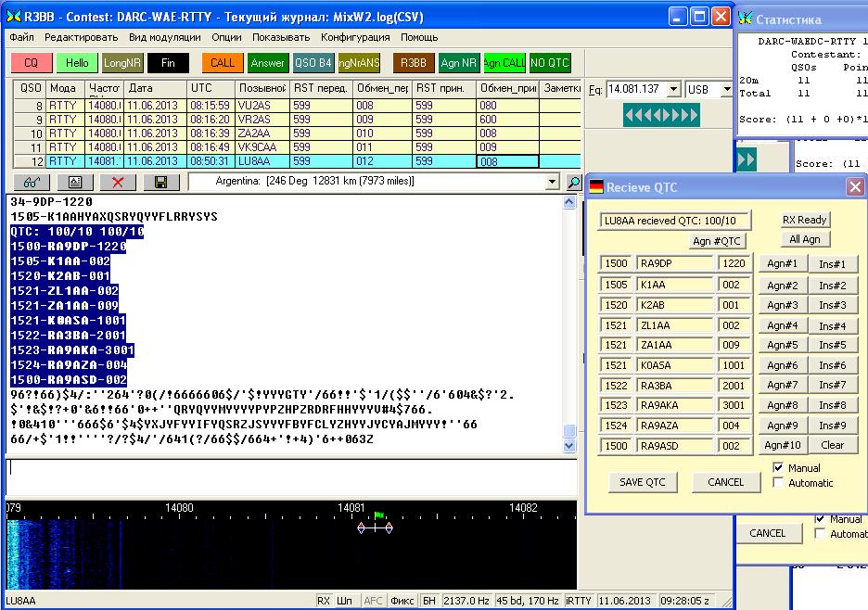The width and height of the screenshot is (868, 610).
Task: Open the USB mode dropdown
Action: [x=727, y=90]
